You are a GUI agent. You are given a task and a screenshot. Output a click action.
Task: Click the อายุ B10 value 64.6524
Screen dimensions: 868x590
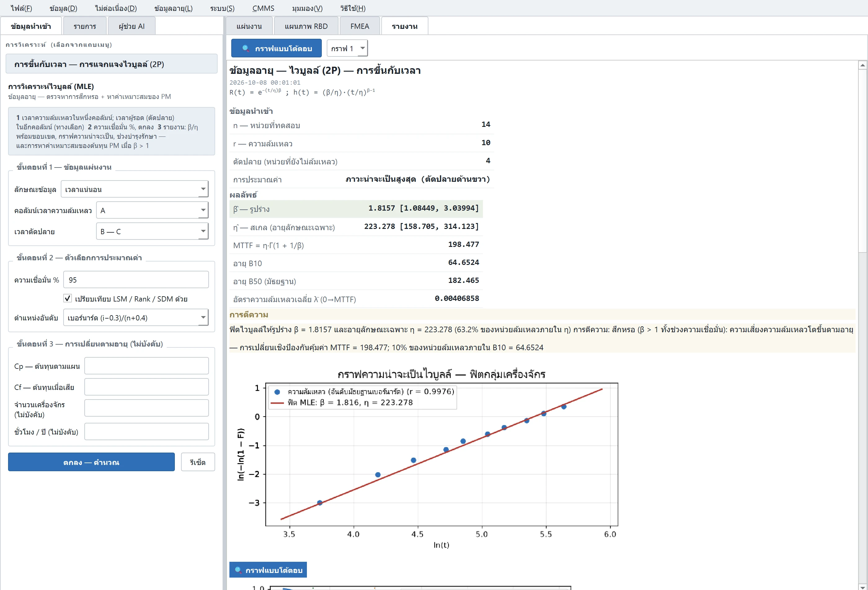click(463, 262)
